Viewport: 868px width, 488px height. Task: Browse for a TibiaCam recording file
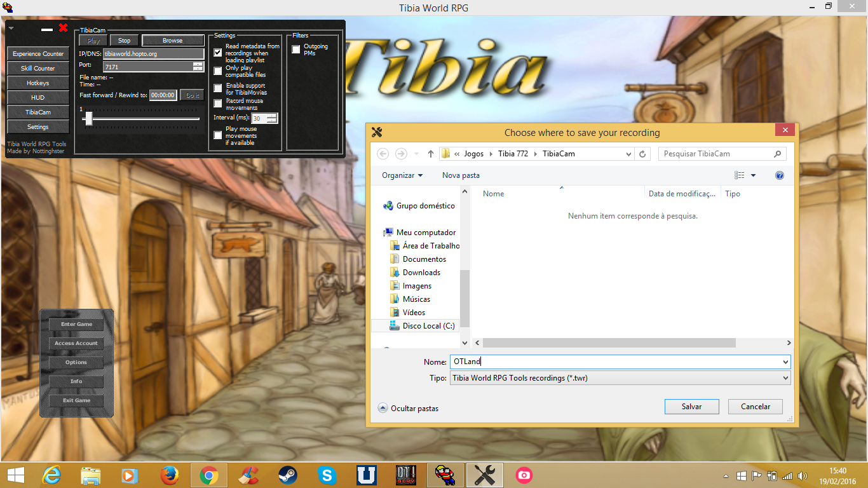tap(173, 41)
